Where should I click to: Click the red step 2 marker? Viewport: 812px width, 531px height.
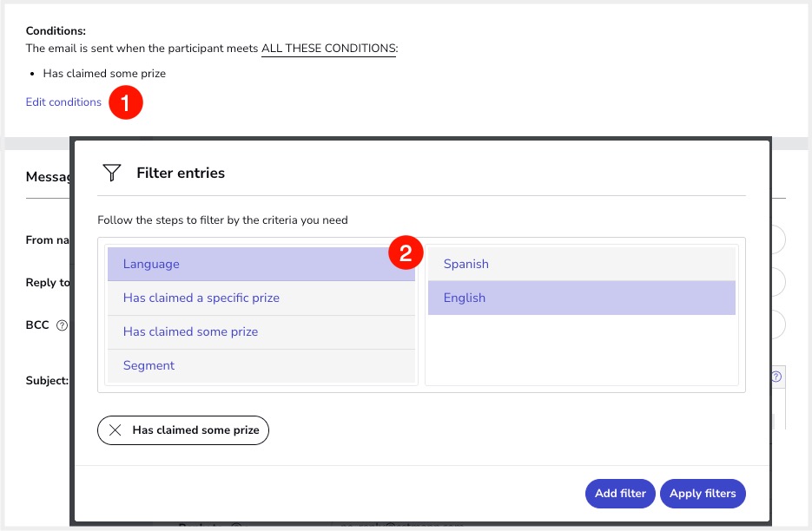pos(405,253)
